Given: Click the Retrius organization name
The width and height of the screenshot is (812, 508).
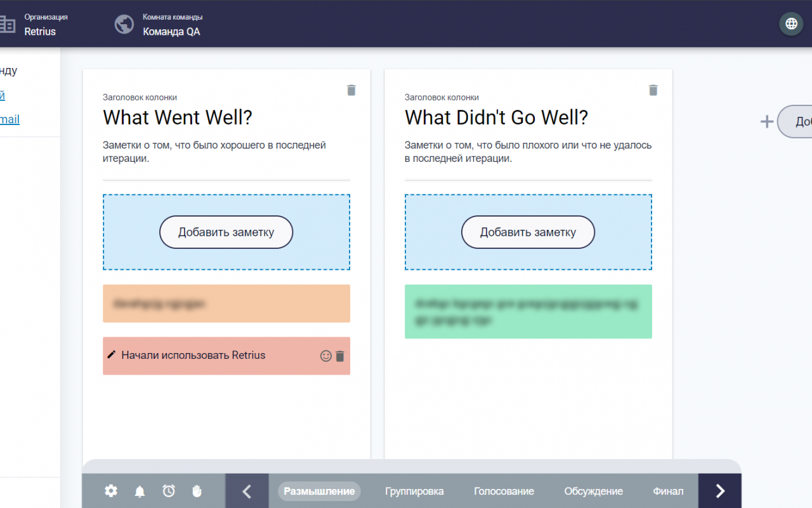Looking at the screenshot, I should coord(40,31).
